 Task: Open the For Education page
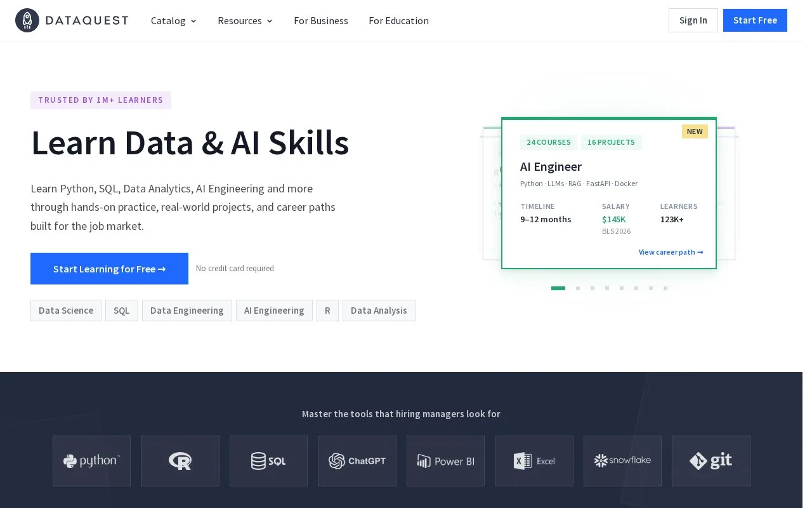tap(398, 20)
